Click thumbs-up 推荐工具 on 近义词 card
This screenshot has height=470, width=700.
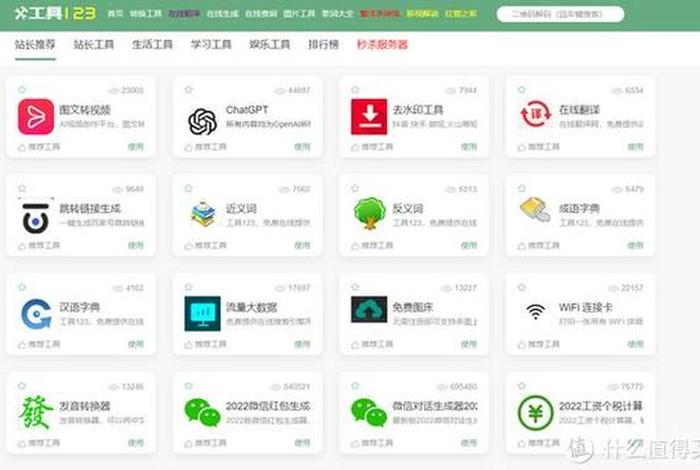pyautogui.click(x=205, y=245)
